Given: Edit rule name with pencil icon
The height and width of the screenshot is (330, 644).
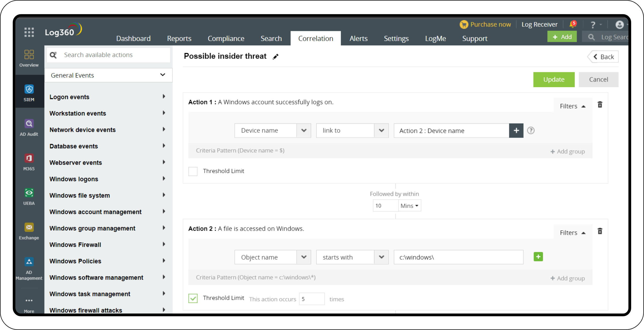Looking at the screenshot, I should coord(275,57).
